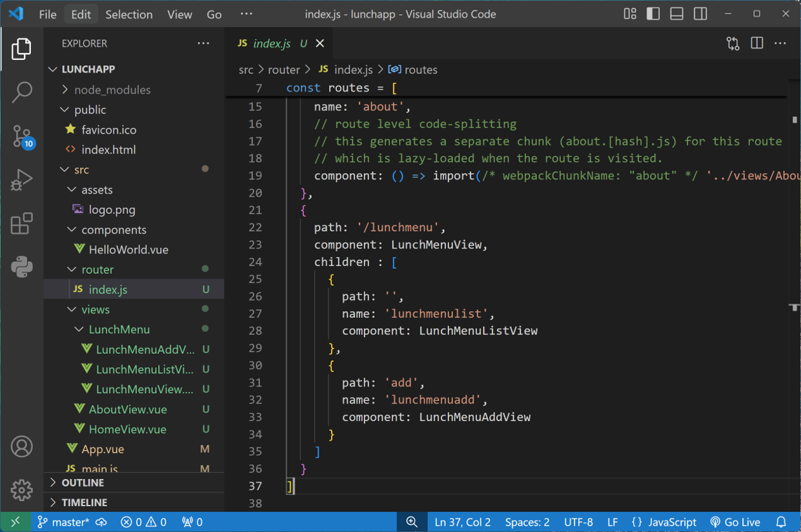Viewport: 801px width, 532px height.
Task: Collapse the LUNCHAPP root folder
Action: (x=134, y=69)
